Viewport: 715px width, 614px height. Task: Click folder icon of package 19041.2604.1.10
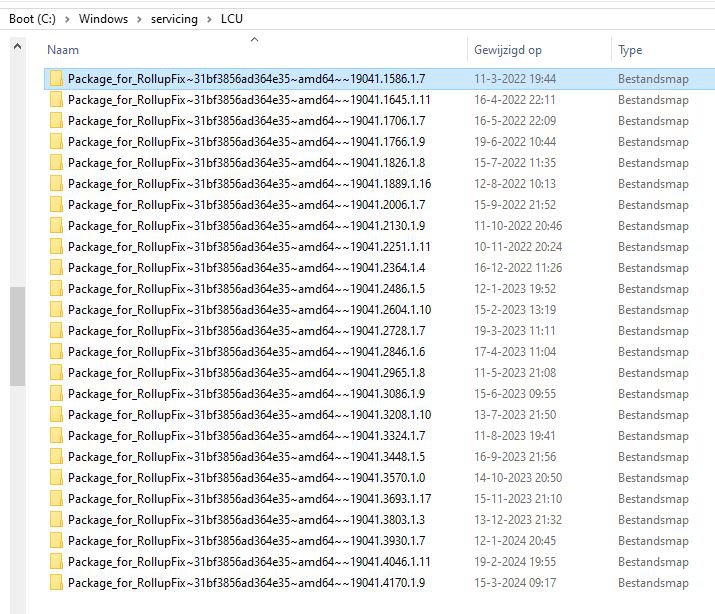pyautogui.click(x=56, y=309)
